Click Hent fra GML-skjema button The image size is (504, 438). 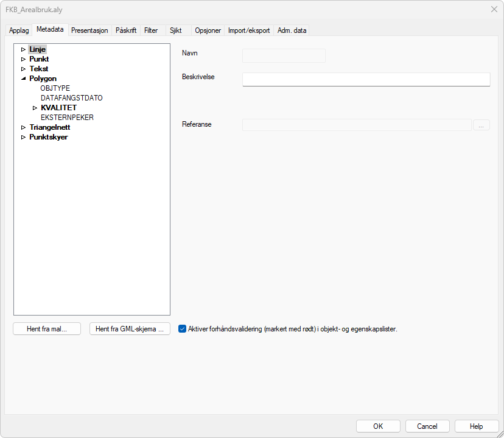[x=130, y=328]
